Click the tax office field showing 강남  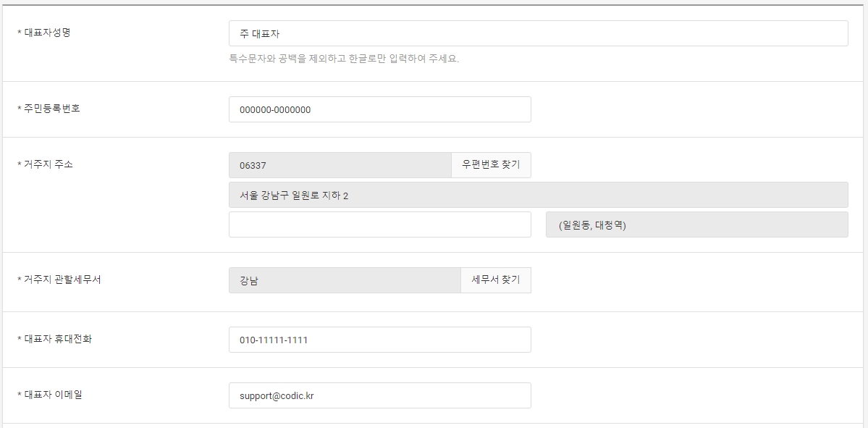coord(345,280)
